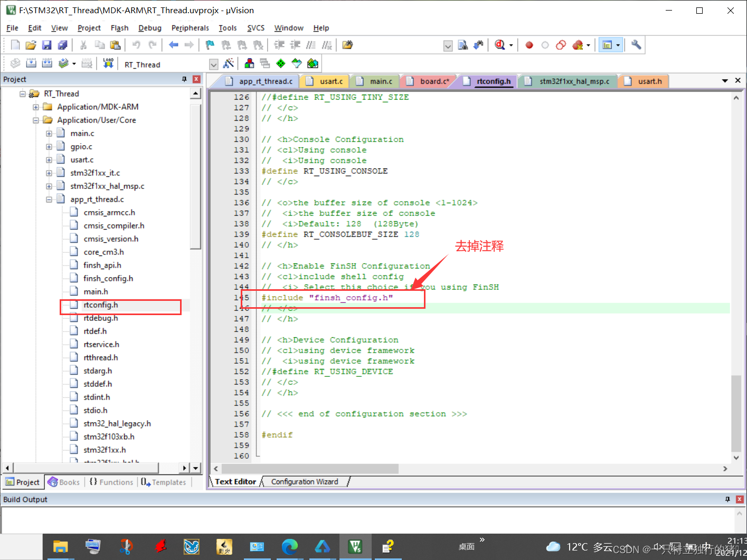Click the Pack Installer icon
Image resolution: width=747 pixels, height=560 pixels.
(x=313, y=64)
